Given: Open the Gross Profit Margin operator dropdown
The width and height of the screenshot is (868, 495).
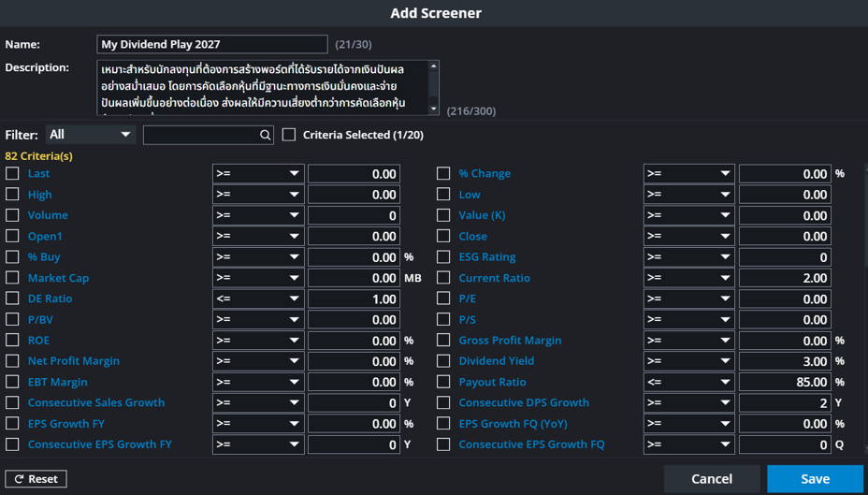Looking at the screenshot, I should coord(688,341).
